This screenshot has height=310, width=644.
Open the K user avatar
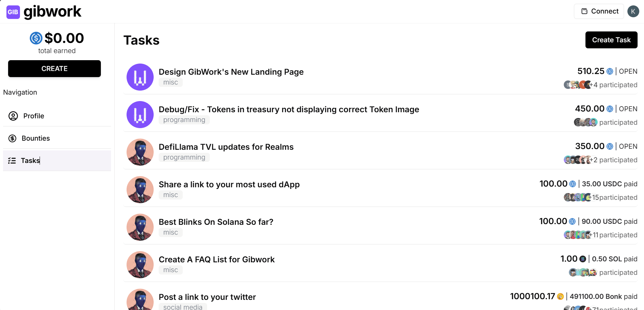[x=633, y=11]
